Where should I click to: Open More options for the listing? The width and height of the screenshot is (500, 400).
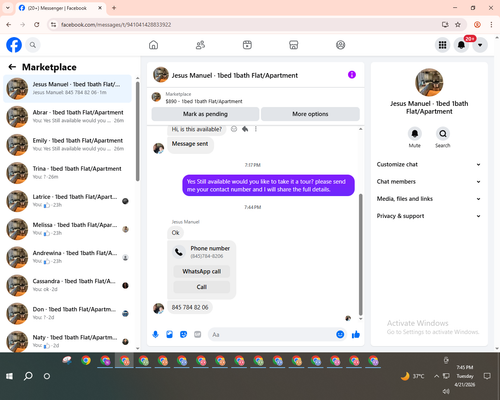point(310,114)
